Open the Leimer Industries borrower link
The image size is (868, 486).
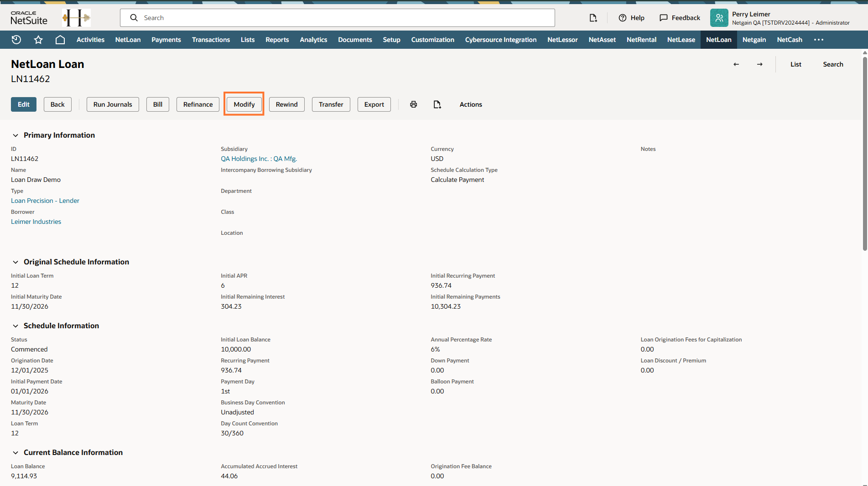click(x=36, y=222)
